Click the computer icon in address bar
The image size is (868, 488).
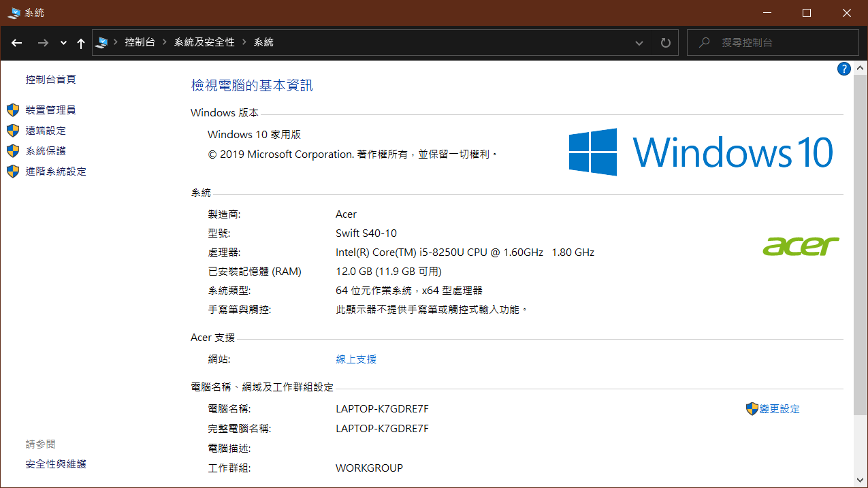click(102, 42)
